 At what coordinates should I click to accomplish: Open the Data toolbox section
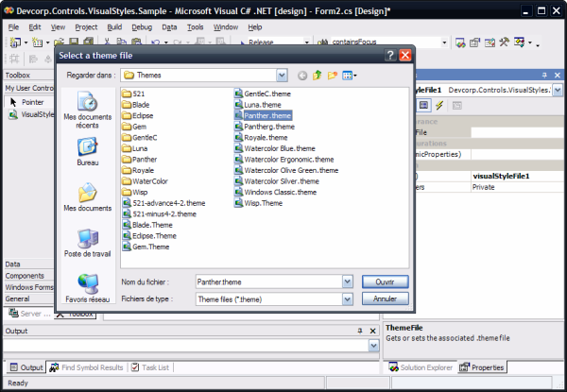28,264
